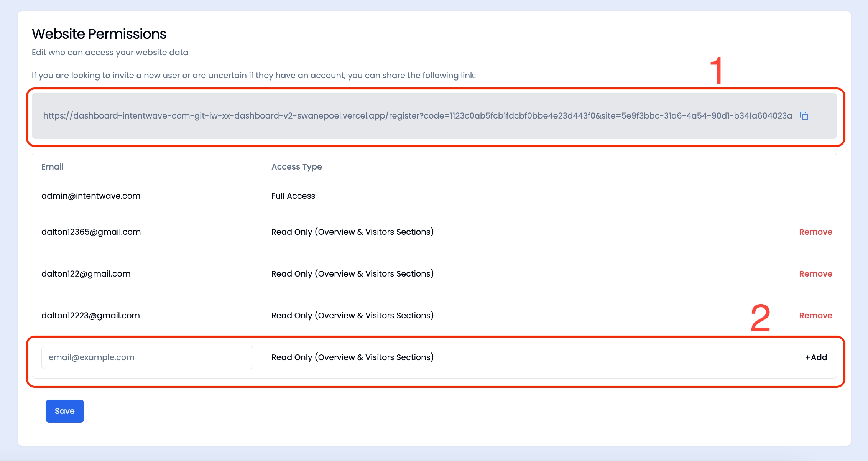Image resolution: width=868 pixels, height=461 pixels.
Task: Click the dalton12223@gmail.com email cell
Action: tap(90, 316)
